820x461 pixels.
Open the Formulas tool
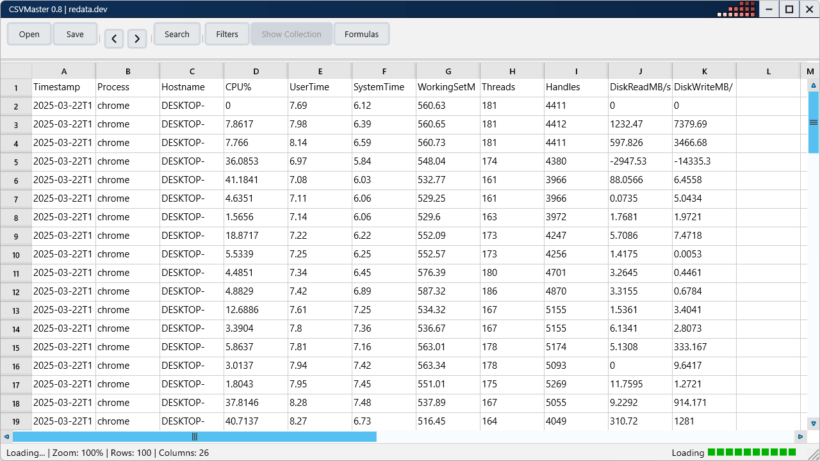click(361, 34)
